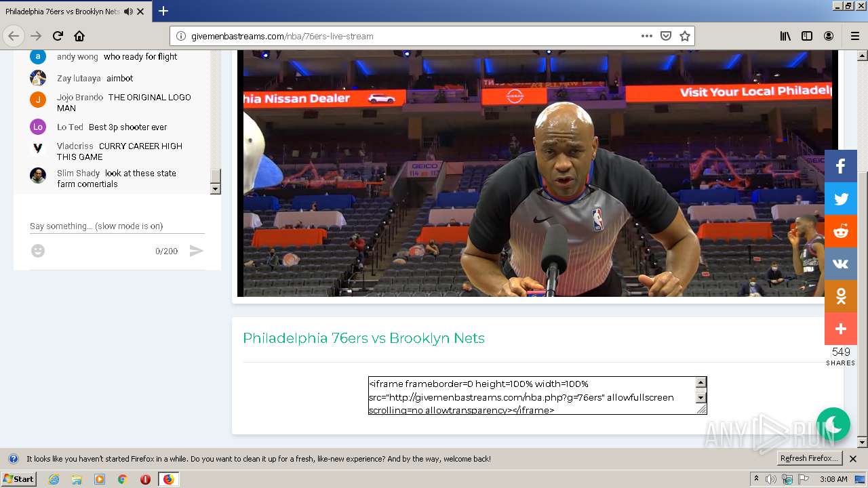Send chat message arrow

coord(197,251)
